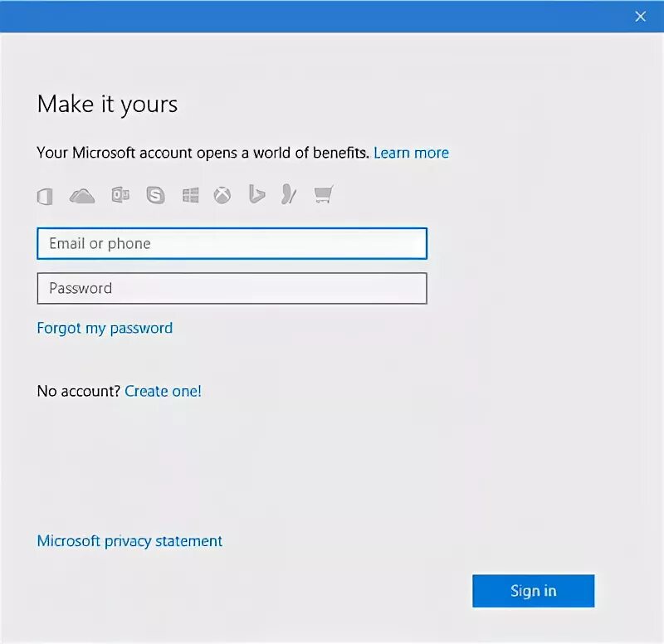Close the sign-in dialog

coord(640,16)
